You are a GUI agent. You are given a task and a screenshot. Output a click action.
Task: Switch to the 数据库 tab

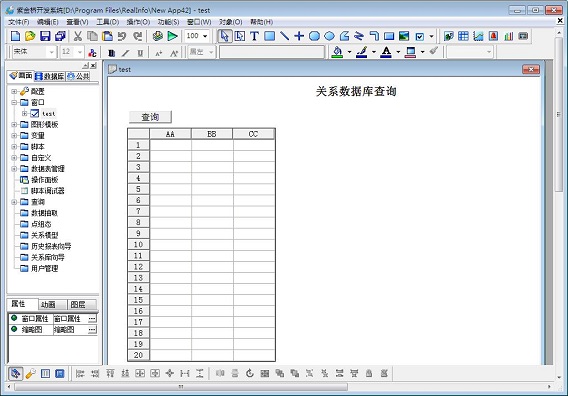50,76
